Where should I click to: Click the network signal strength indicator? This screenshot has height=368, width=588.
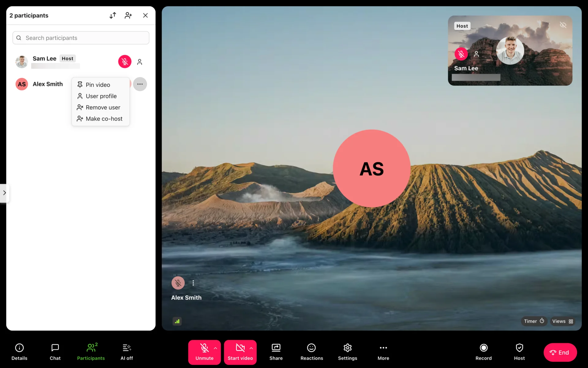[177, 321]
